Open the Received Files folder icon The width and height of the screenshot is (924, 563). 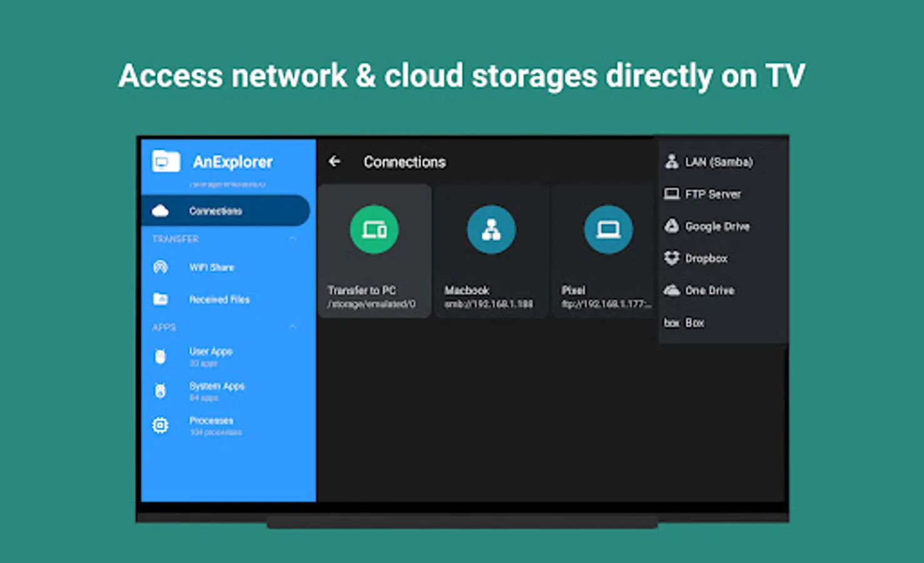[160, 299]
